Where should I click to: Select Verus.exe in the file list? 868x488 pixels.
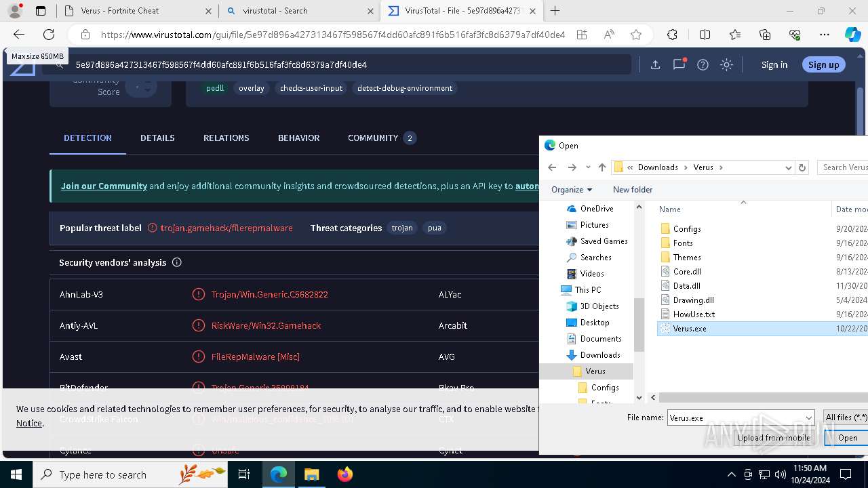coord(690,329)
